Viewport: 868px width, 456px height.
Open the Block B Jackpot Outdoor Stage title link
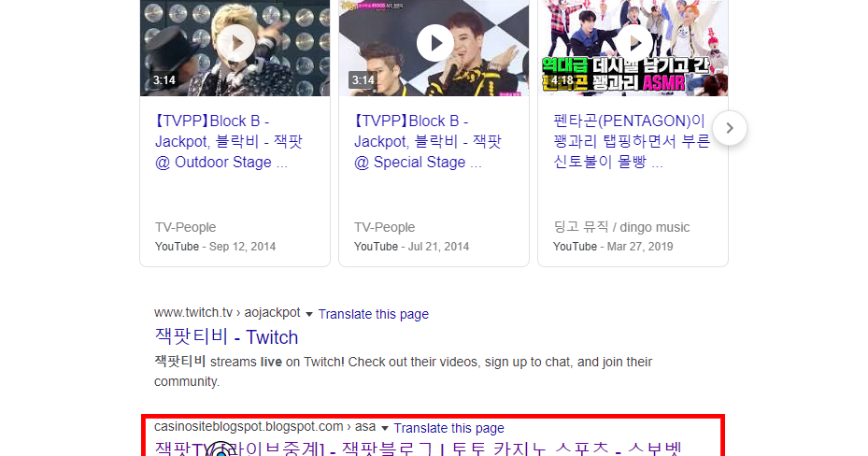coord(229,142)
